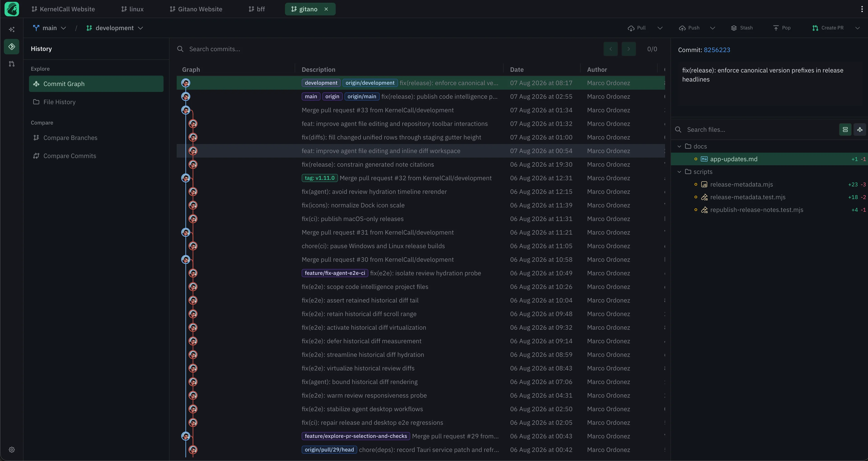
Task: Click the Pull button
Action: point(637,28)
